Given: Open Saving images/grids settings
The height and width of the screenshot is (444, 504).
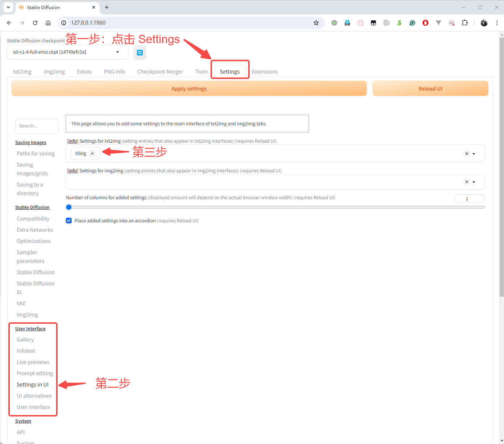Looking at the screenshot, I should [32, 169].
